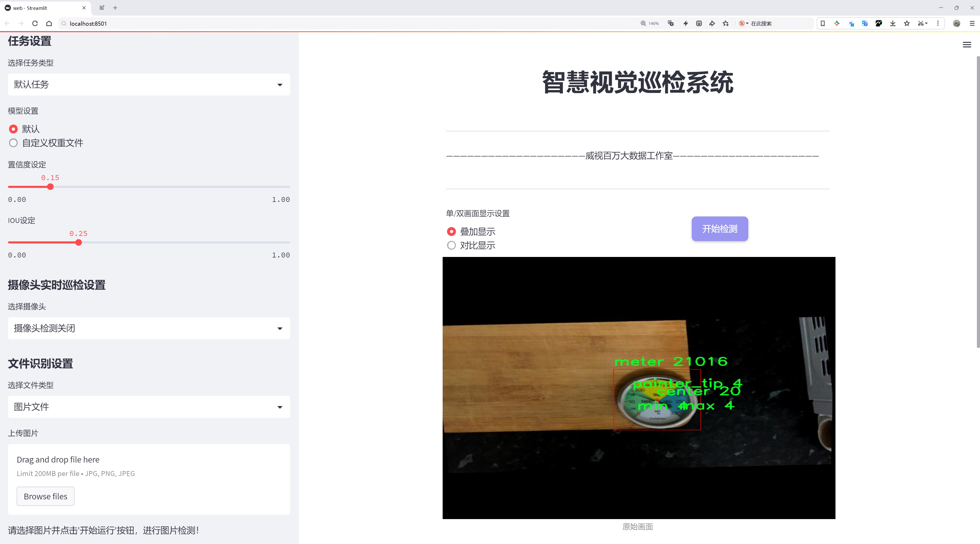Close the web · Streamlit tab
The height and width of the screenshot is (544, 980).
coord(84,8)
